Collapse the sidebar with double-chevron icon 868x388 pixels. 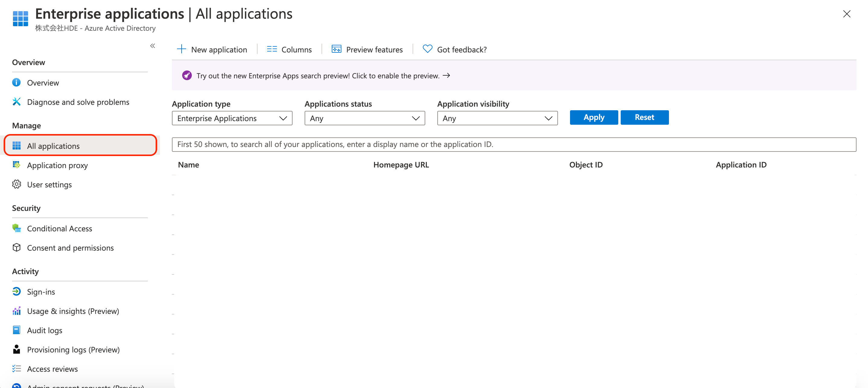(153, 46)
